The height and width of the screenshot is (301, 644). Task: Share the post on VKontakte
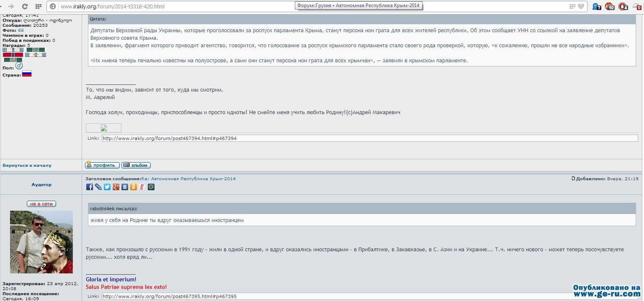pyautogui.click(x=125, y=187)
